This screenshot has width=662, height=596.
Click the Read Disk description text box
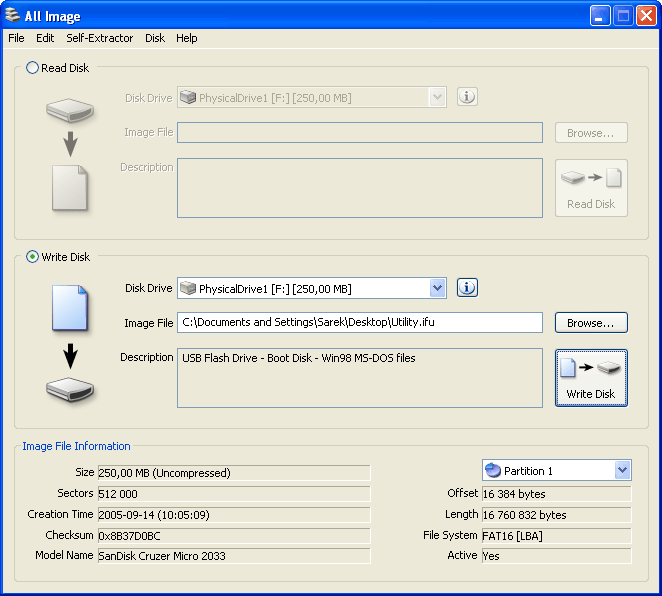click(360, 188)
